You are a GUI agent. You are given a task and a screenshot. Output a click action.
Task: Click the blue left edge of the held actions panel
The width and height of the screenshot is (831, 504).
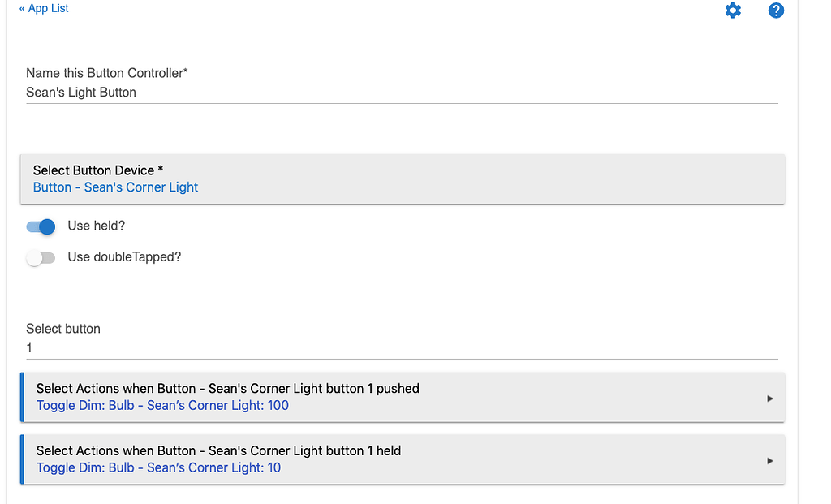click(x=23, y=459)
